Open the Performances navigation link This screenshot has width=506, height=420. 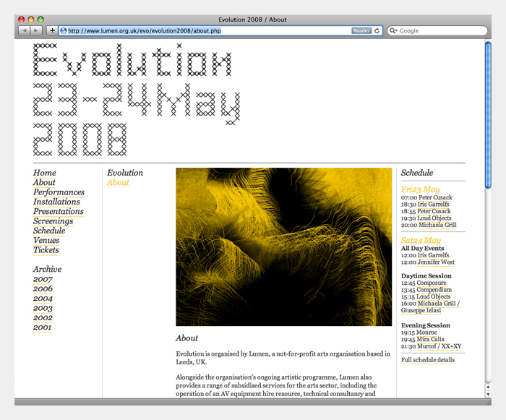(x=59, y=192)
